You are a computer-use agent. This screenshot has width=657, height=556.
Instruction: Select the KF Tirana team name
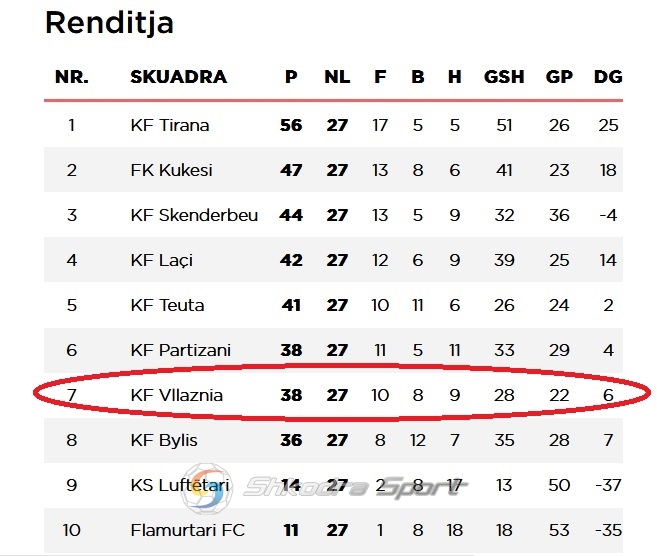pos(170,125)
